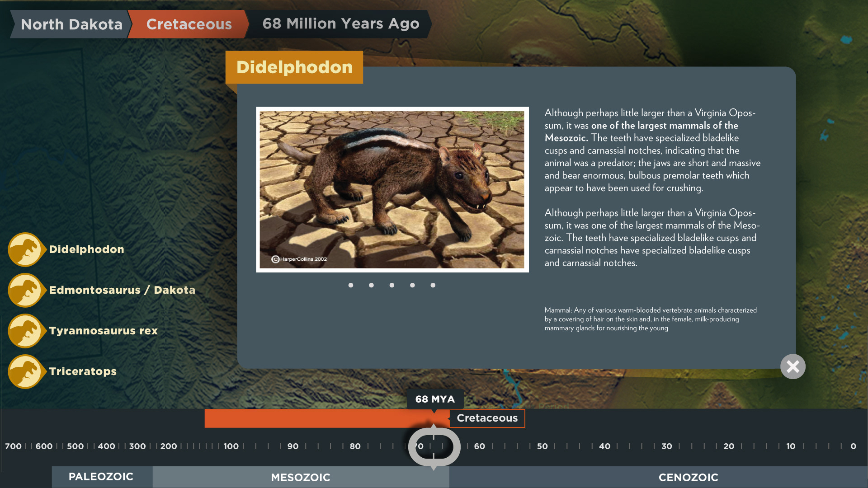Select the Paleozoic era tab
Screen dimensions: 868x488
(101, 477)
